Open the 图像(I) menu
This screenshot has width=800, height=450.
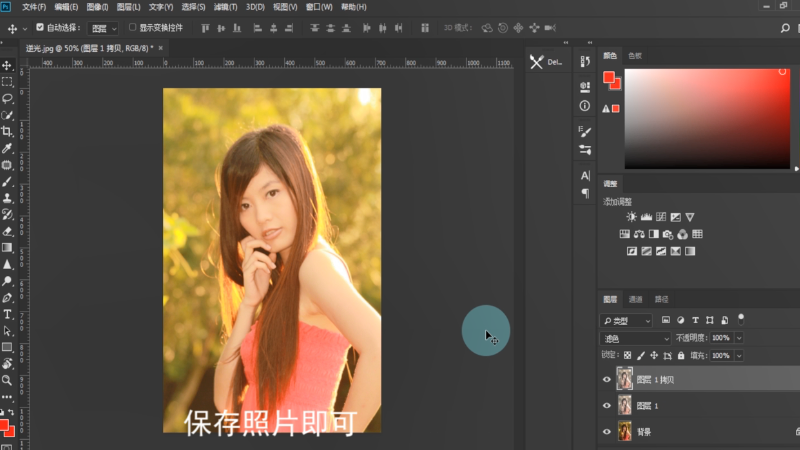(x=97, y=7)
